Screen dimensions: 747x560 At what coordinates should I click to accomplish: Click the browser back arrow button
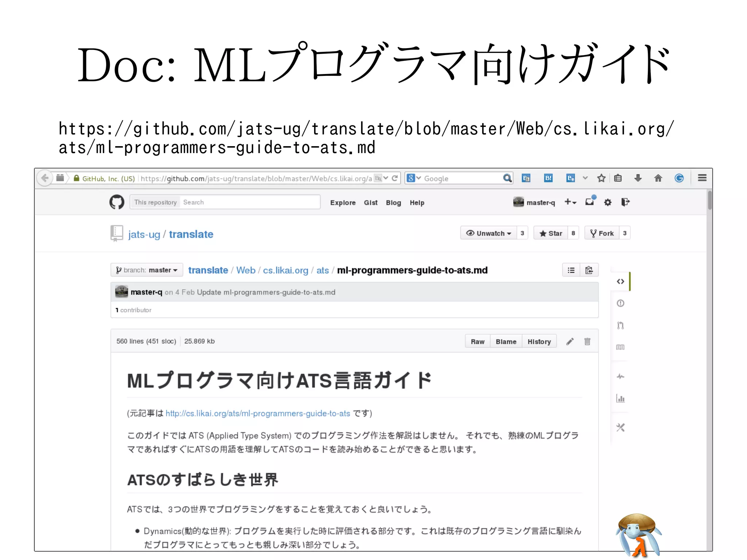coord(45,178)
